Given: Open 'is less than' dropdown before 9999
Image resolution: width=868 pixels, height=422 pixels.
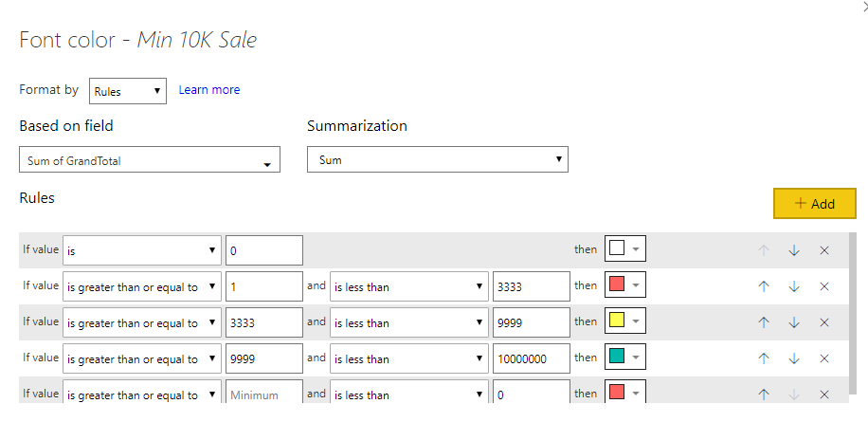Looking at the screenshot, I should [409, 322].
